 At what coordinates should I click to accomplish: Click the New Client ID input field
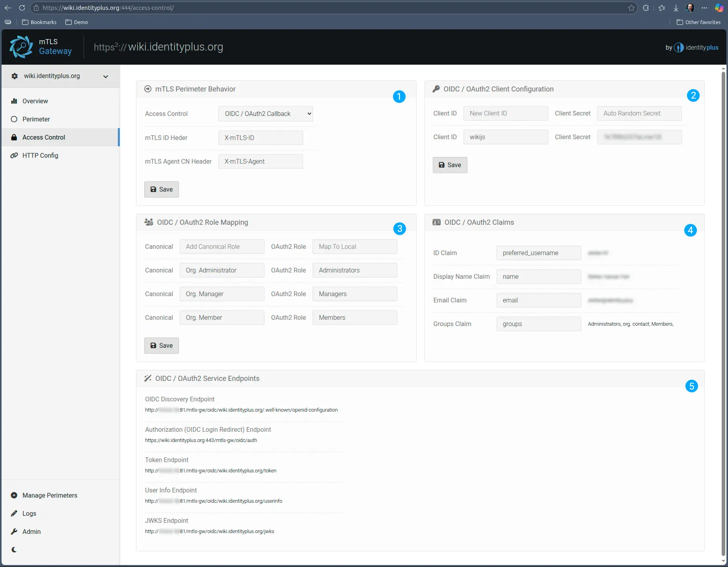506,113
